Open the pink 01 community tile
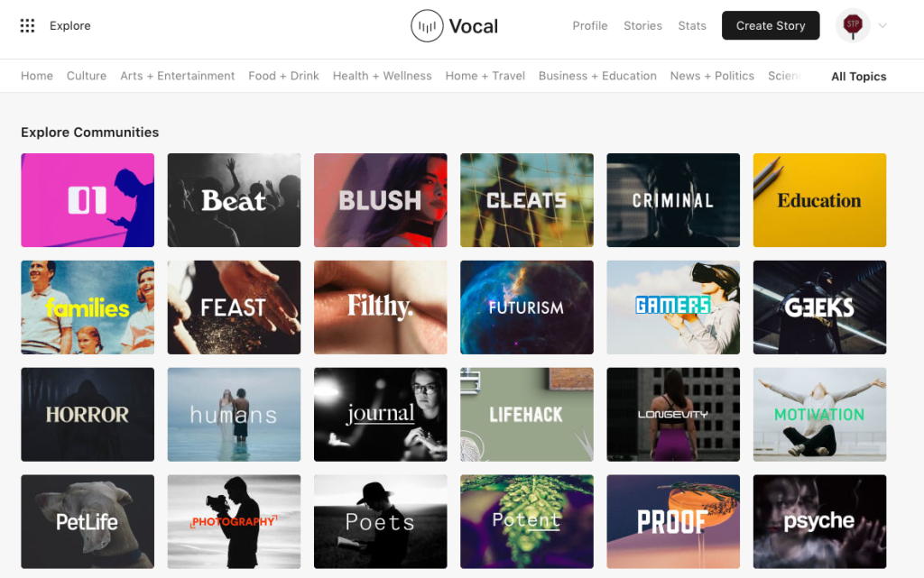Image resolution: width=924 pixels, height=578 pixels. (88, 200)
